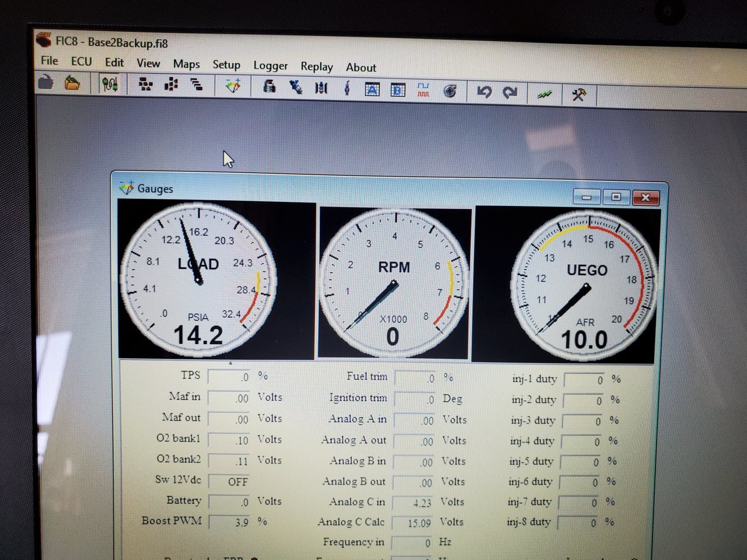Click the inj-4 duty value field
Viewport: 747px width, 560px height.
click(581, 442)
